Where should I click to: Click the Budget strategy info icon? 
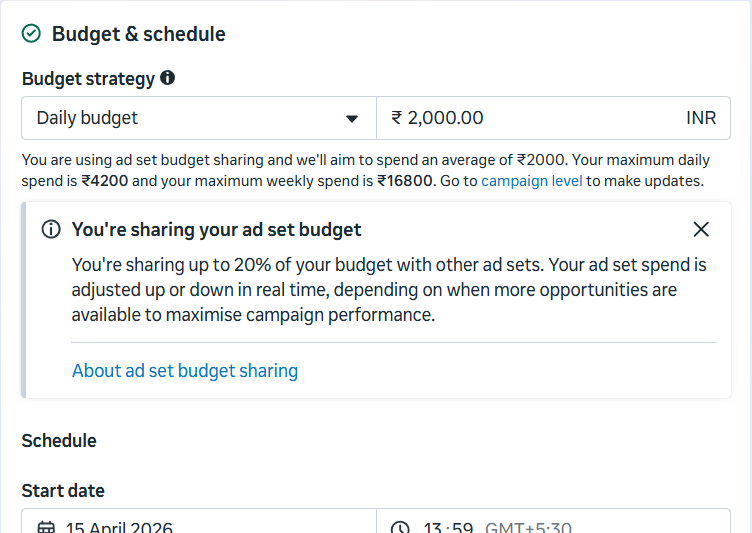pyautogui.click(x=167, y=78)
